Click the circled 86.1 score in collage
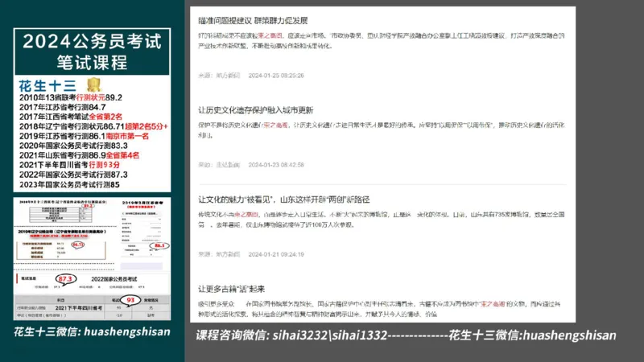This screenshot has width=644, height=362. (159, 245)
